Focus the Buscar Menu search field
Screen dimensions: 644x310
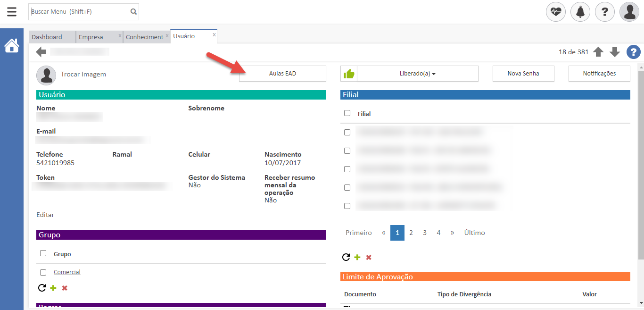click(x=78, y=12)
